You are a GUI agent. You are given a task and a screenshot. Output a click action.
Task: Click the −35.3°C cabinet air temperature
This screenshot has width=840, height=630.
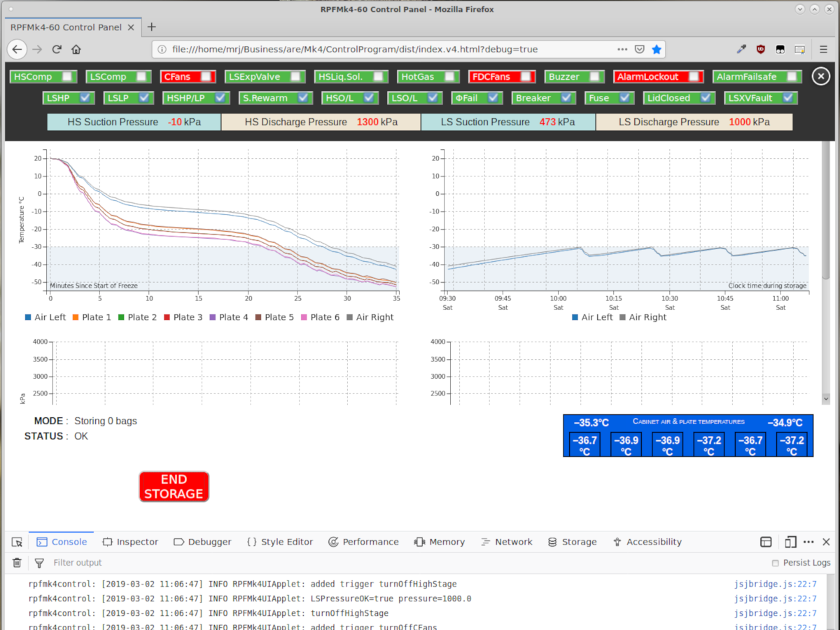click(x=591, y=423)
